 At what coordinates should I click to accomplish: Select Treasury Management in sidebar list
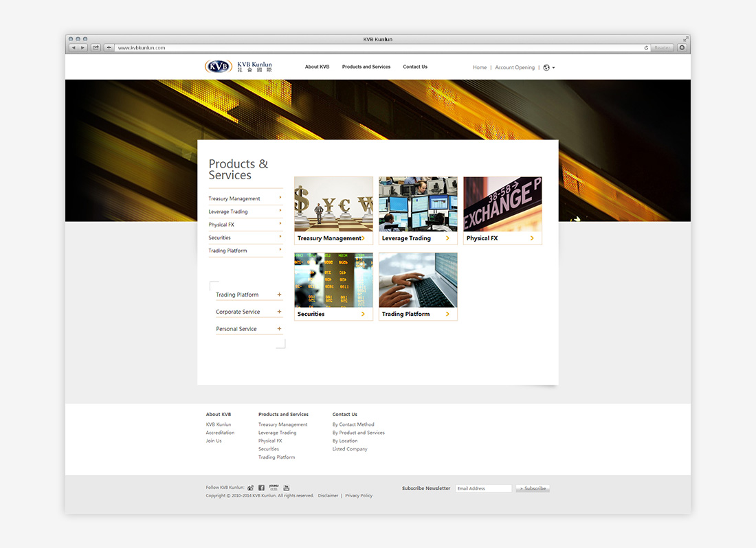click(234, 198)
